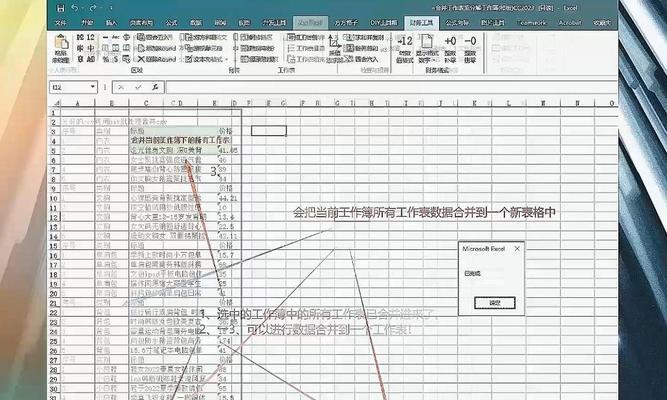Screen dimensions: 667x400
Task: Switch to the Acrobat tab
Action: pyautogui.click(x=570, y=23)
